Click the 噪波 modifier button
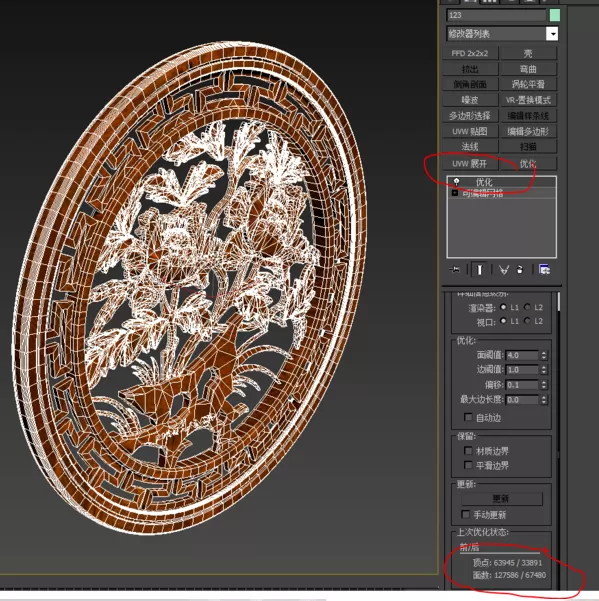This screenshot has width=599, height=601. tap(470, 100)
